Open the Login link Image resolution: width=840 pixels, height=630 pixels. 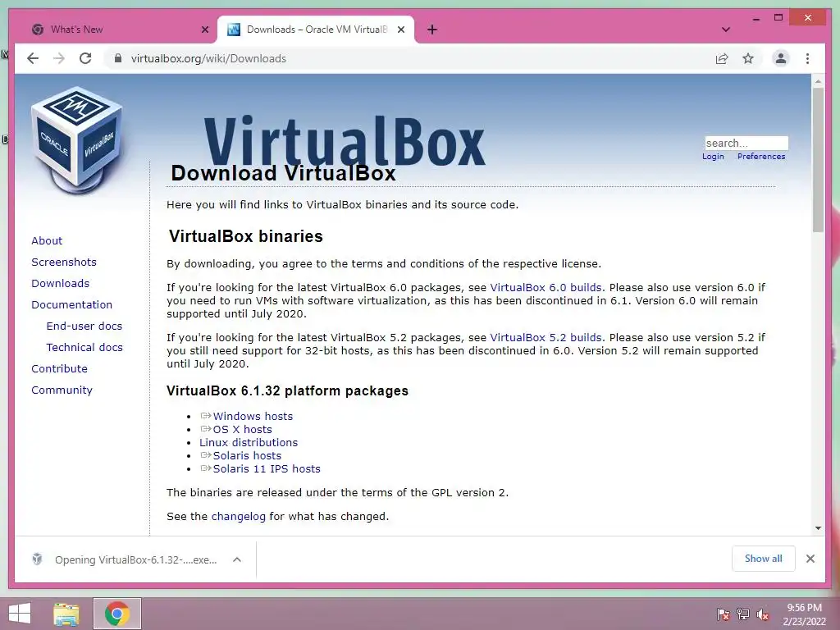point(713,157)
